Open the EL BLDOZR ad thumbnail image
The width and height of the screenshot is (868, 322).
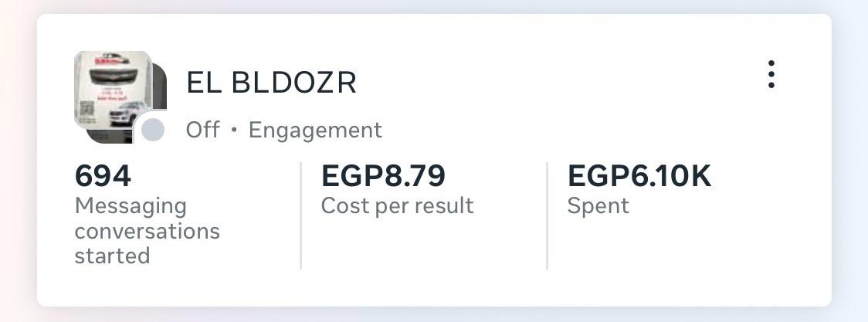tap(112, 89)
